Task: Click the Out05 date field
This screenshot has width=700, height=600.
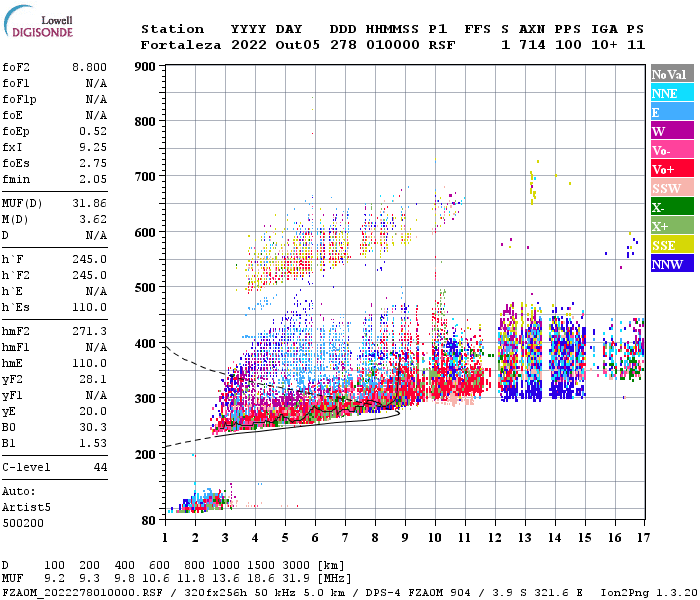Action: point(297,45)
